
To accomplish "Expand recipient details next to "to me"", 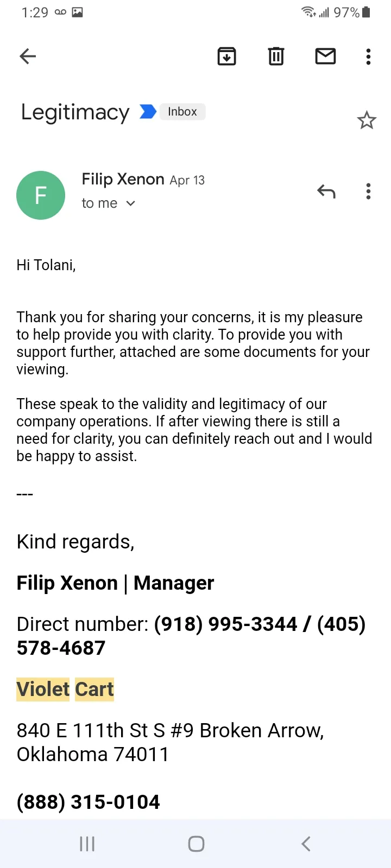I will [x=130, y=203].
